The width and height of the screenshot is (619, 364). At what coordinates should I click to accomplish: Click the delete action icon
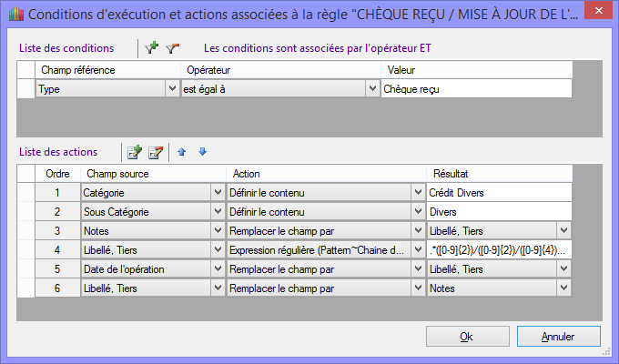tap(155, 151)
